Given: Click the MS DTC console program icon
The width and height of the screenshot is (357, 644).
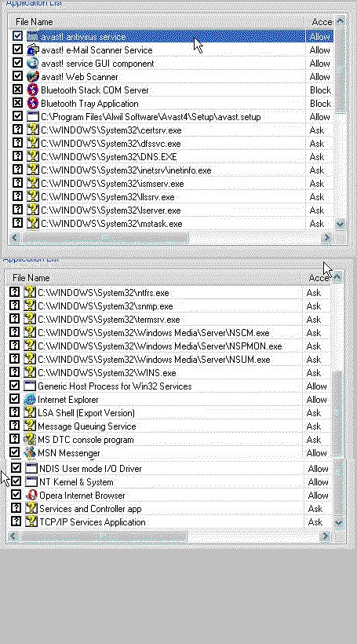Looking at the screenshot, I should [30, 440].
